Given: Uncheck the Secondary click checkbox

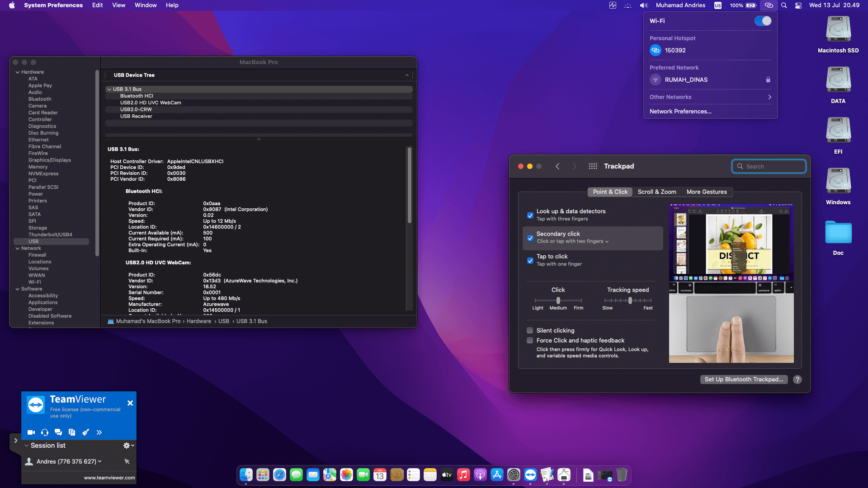Looking at the screenshot, I should pos(530,238).
